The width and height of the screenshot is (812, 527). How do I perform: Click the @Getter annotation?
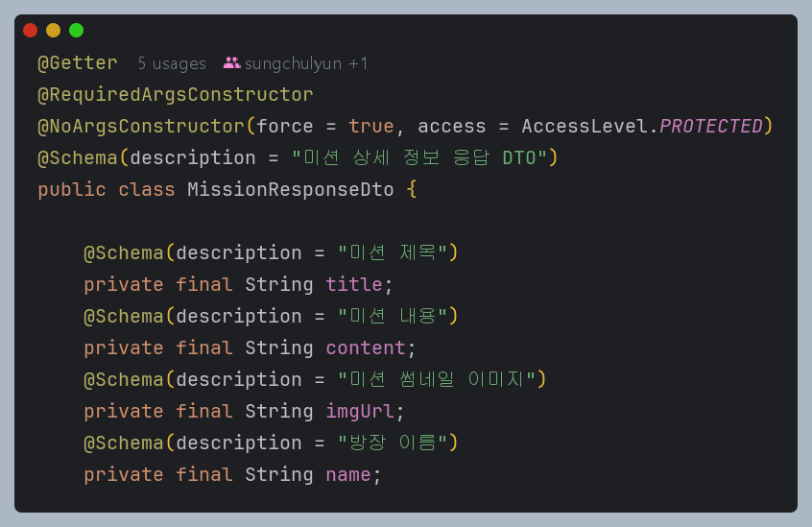click(78, 63)
